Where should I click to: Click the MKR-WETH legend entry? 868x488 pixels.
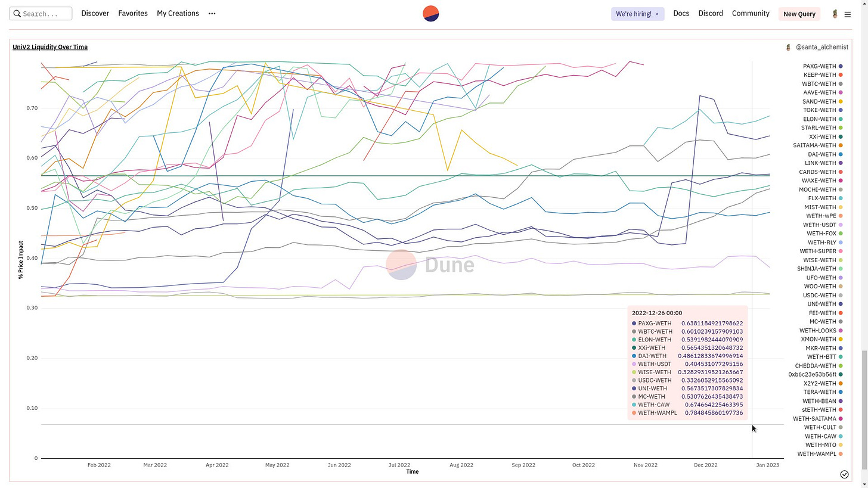click(x=824, y=348)
